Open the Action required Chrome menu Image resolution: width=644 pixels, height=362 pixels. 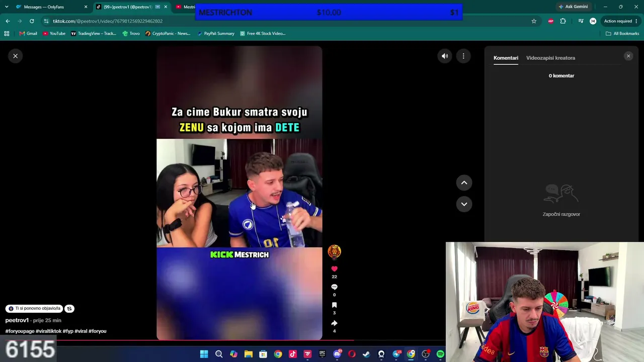click(621, 21)
